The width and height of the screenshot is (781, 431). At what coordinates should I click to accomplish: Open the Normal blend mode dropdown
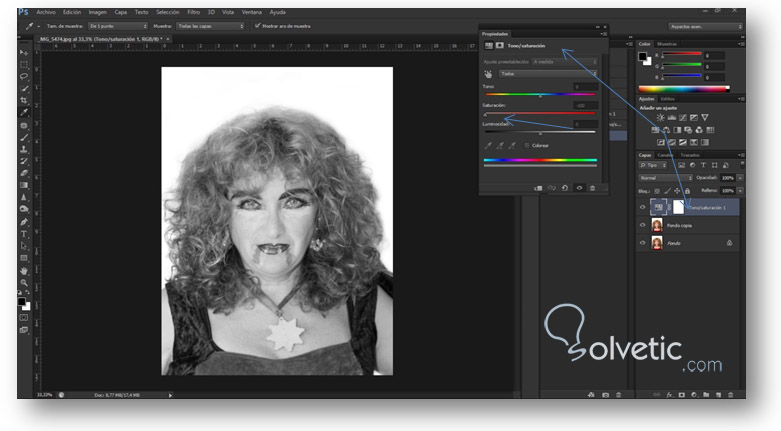pos(664,177)
